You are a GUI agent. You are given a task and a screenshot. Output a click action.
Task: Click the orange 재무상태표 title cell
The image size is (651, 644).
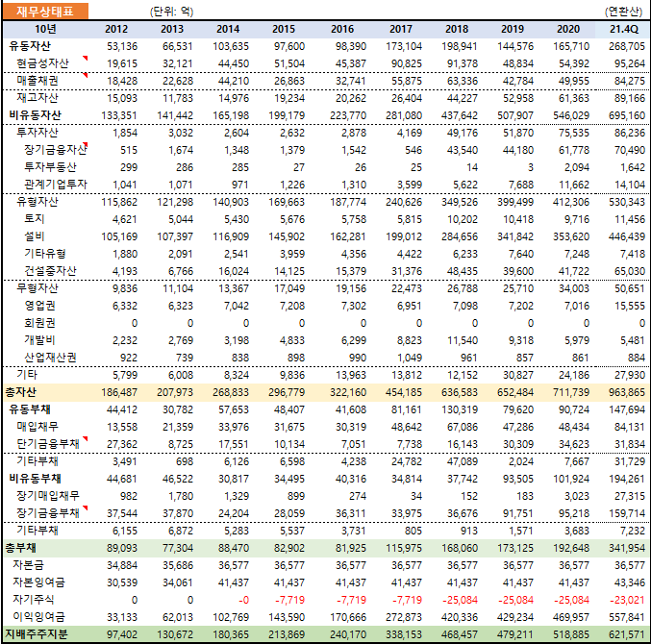(x=45, y=12)
